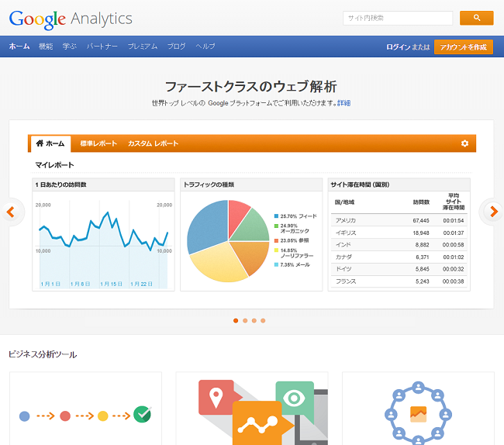This screenshot has height=445, width=504.
Task: Open the パートナー navigation item
Action: [x=102, y=47]
